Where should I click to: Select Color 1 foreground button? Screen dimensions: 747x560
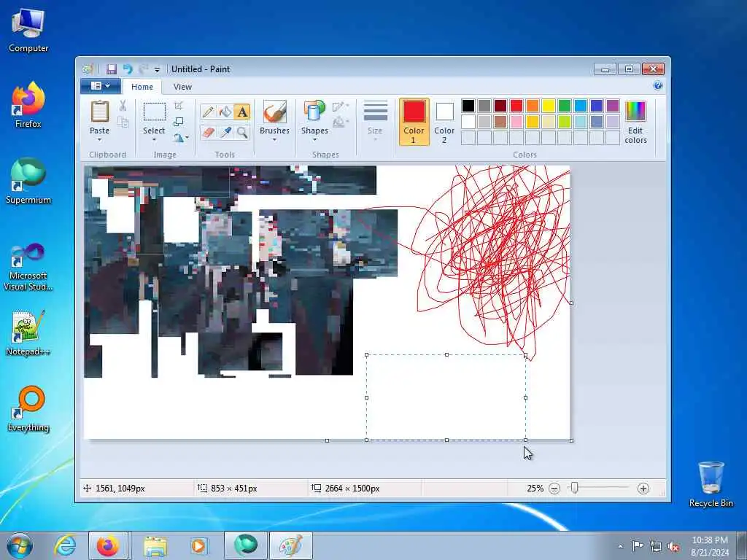(414, 122)
